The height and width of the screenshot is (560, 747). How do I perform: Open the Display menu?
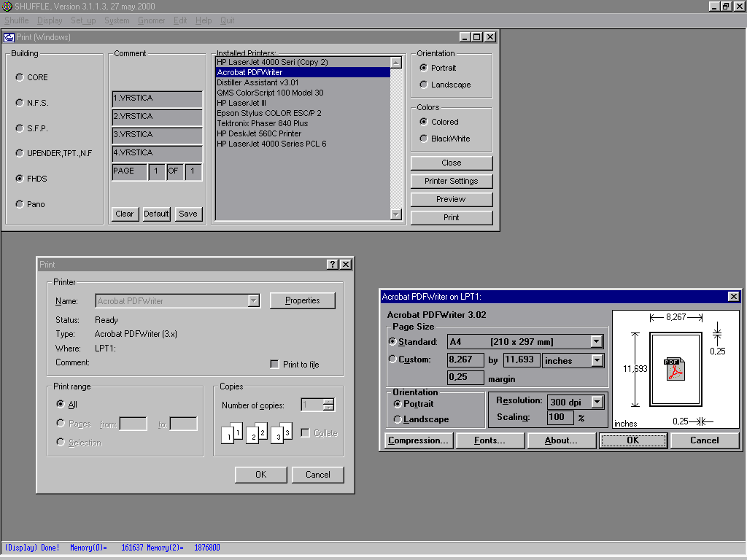click(50, 20)
